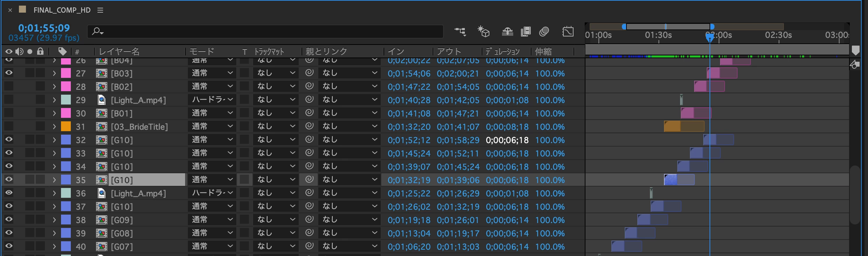868x256 pixels.
Task: Expand layer 31 [03_BrideTitle] properties
Action: [54, 127]
